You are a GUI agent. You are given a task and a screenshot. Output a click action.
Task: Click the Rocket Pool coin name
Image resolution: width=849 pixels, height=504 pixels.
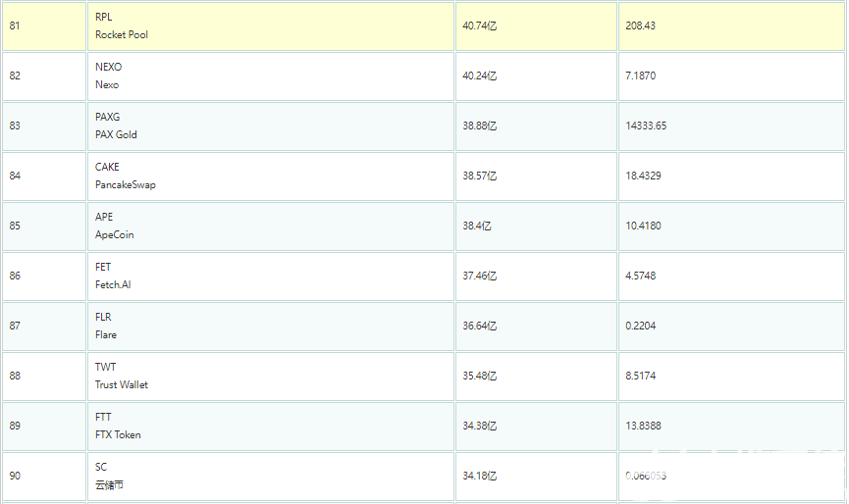pos(122,34)
